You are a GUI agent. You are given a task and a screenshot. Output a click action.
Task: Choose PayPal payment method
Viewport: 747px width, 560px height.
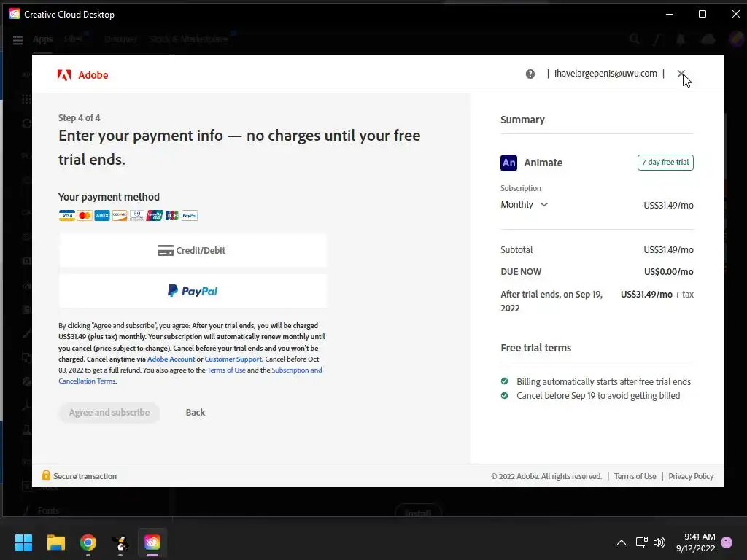coord(193,291)
